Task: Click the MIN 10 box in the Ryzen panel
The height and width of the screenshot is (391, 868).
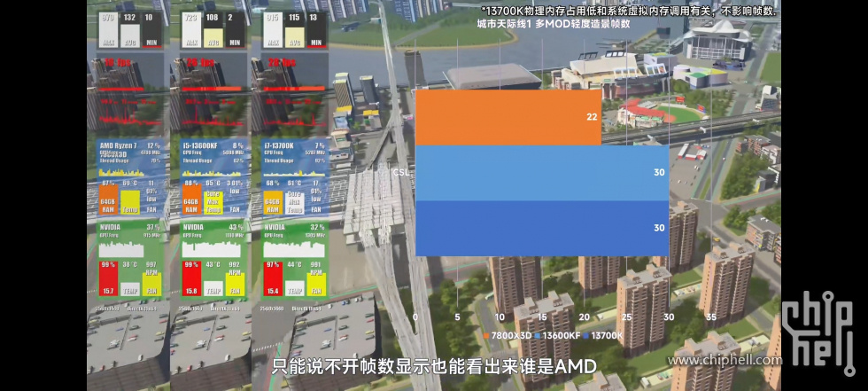Action: [152, 30]
